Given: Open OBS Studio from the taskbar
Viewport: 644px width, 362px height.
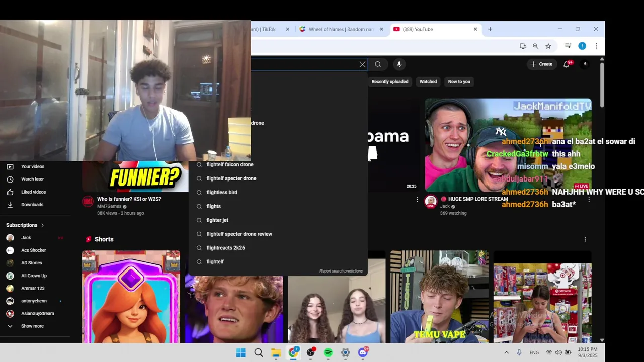Looking at the screenshot, I should 311,352.
